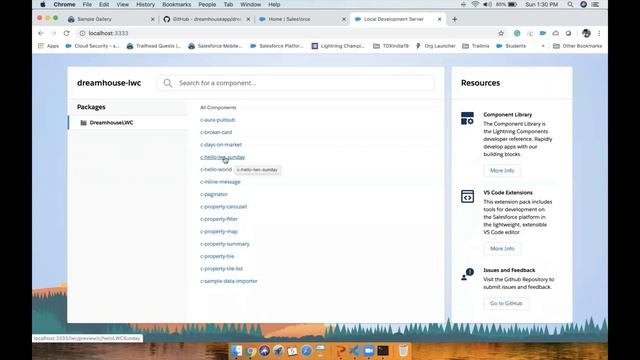Open the Cloud Security bookmark
The width and height of the screenshot is (640, 360).
(x=92, y=46)
